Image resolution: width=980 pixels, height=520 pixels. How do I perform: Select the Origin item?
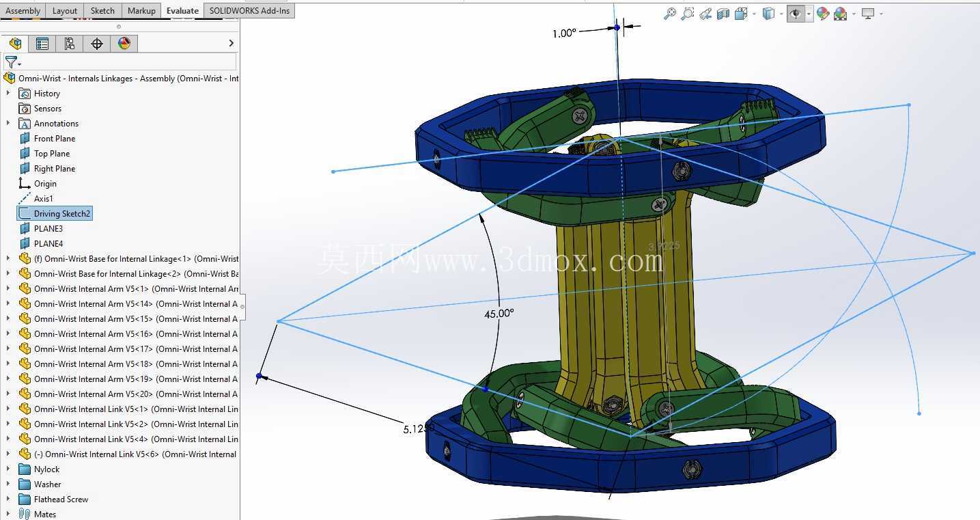click(45, 184)
